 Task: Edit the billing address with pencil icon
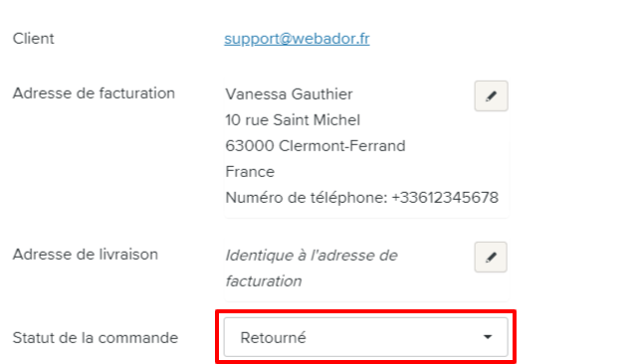(491, 96)
